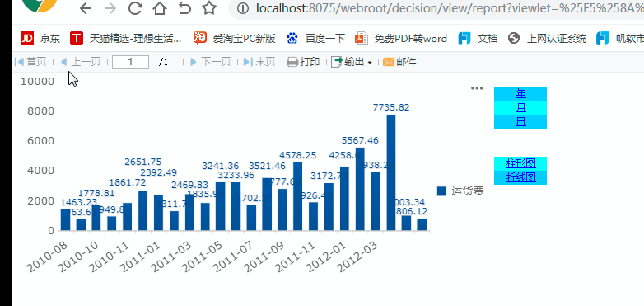Click the last bar labeled 806.12
The height and width of the screenshot is (306, 644).
click(422, 224)
